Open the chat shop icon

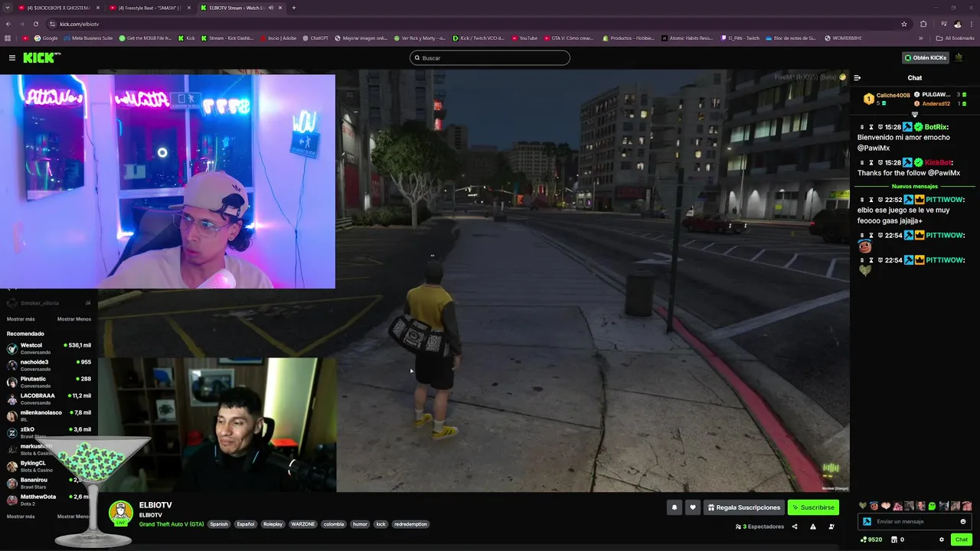click(894, 540)
